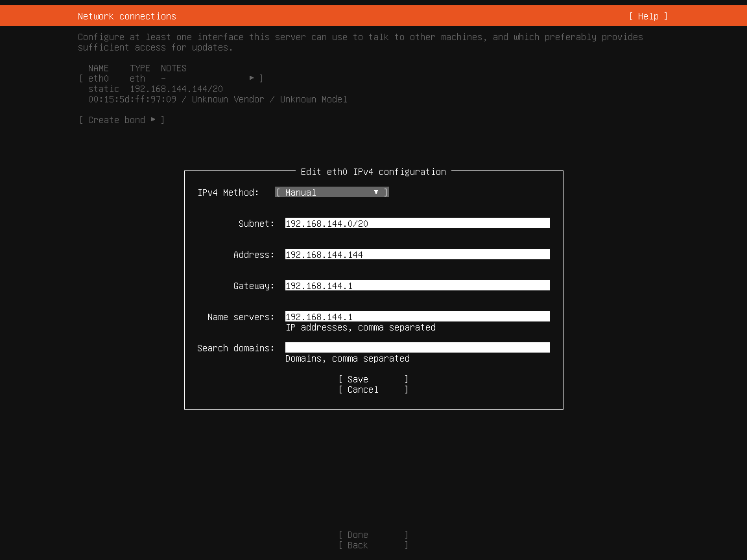Save the eth0 IPv4 configuration
Image resolution: width=747 pixels, height=560 pixels.
[373, 379]
